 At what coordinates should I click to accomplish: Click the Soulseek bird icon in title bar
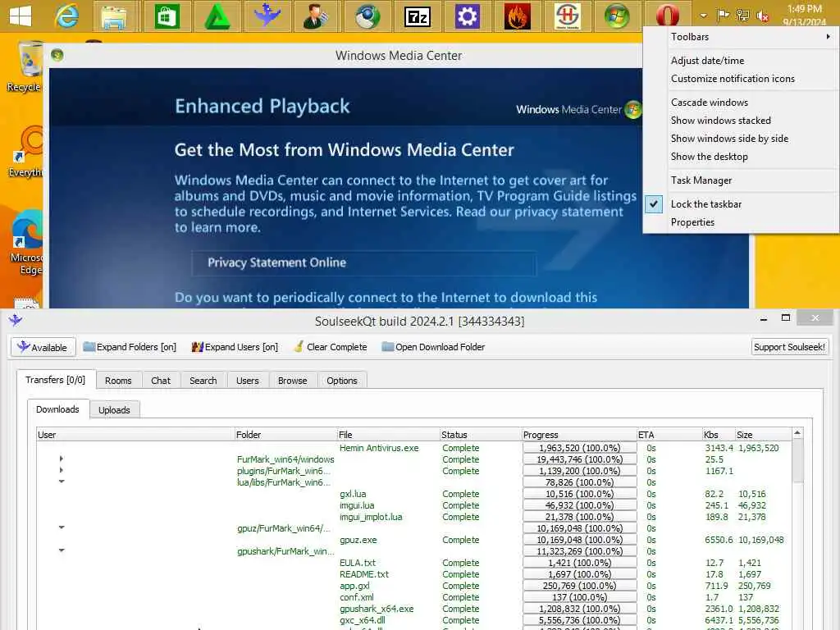15,321
